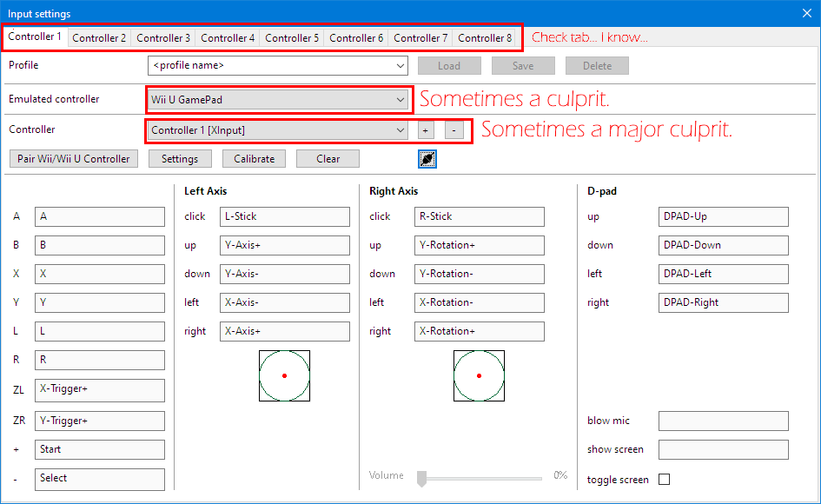Viewport: 821px width, 504px height.
Task: Select the Controller 8 tab
Action: pos(484,37)
